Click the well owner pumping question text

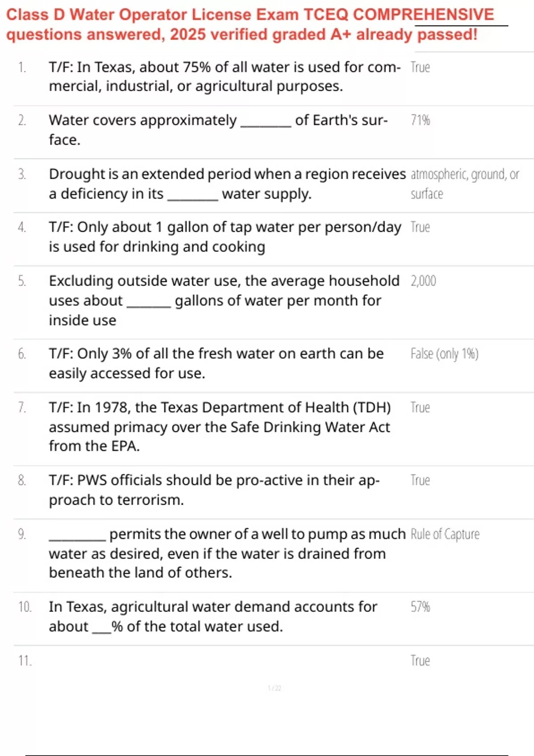(x=227, y=553)
